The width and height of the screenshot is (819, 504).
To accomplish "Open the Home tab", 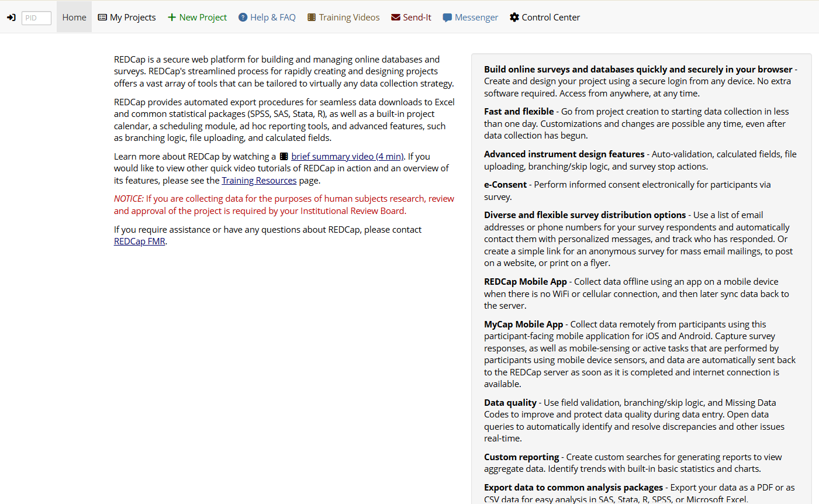I will click(x=74, y=18).
